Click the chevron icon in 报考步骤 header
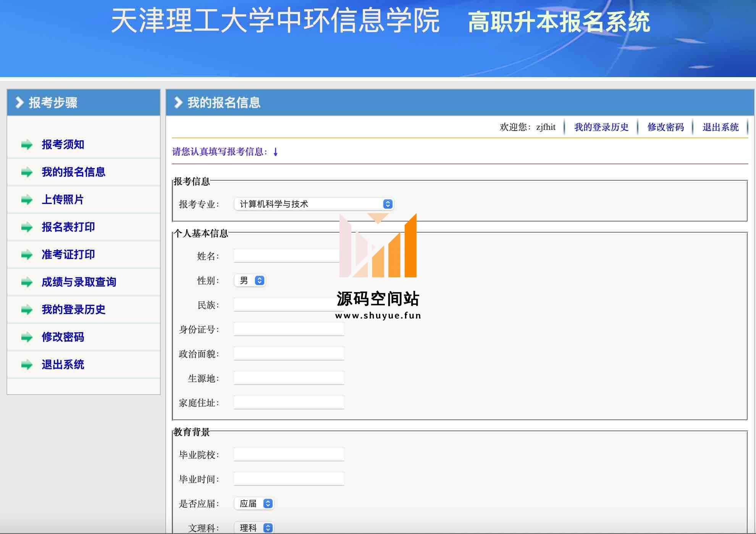 coord(19,102)
